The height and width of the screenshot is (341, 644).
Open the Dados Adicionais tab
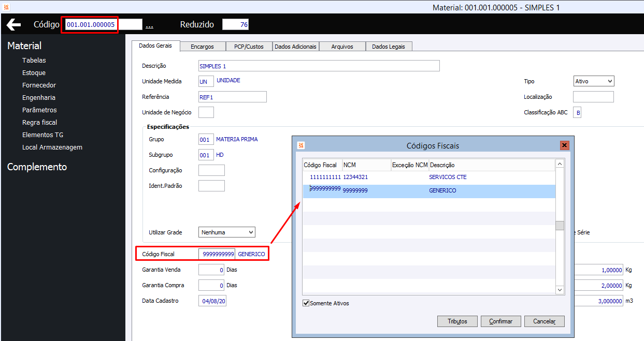point(295,47)
